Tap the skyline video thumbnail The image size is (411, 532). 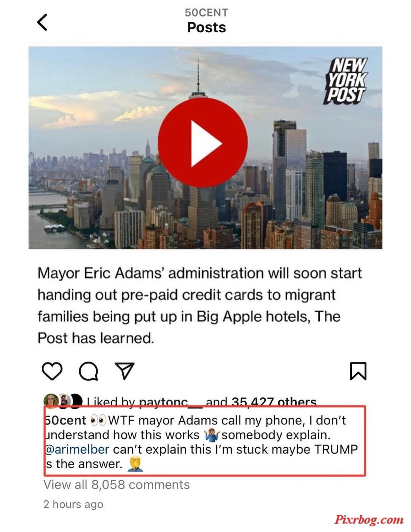(205, 148)
